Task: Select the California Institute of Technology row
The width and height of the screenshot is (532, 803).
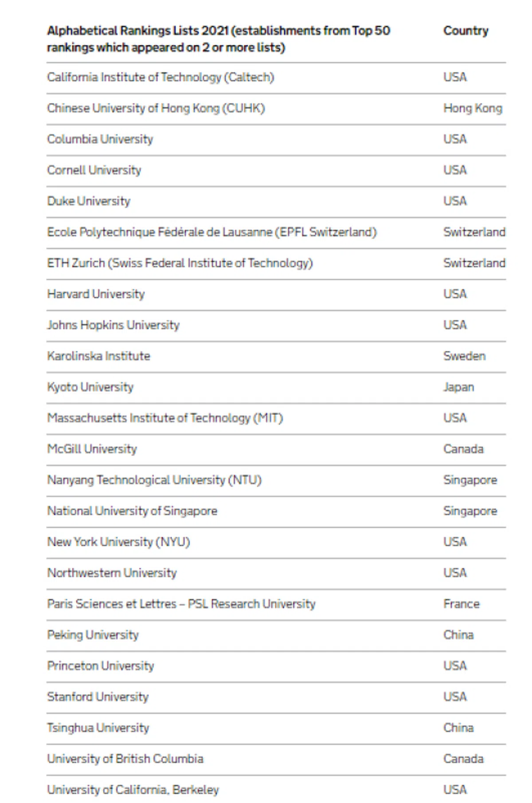Action: [160, 77]
